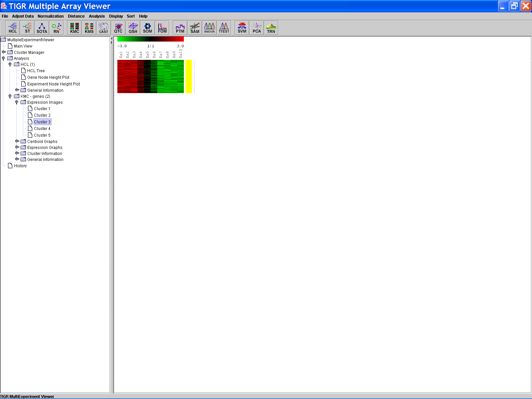
Task: Click the TTEST toolbar icon
Action: 224,28
